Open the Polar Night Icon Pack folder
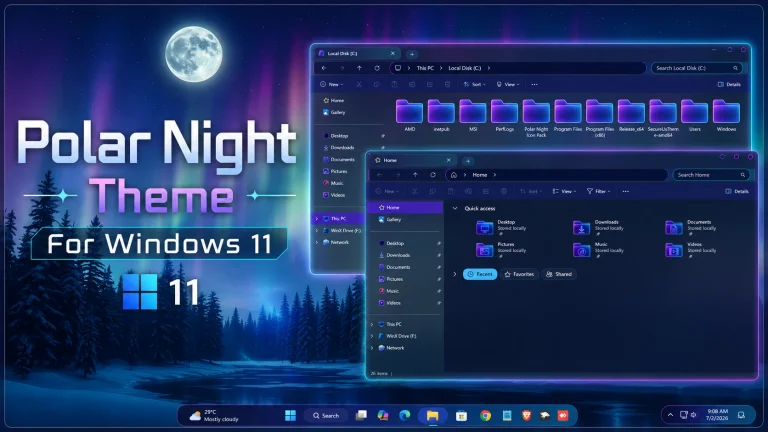Viewport: 768px width, 432px height. pos(536,118)
